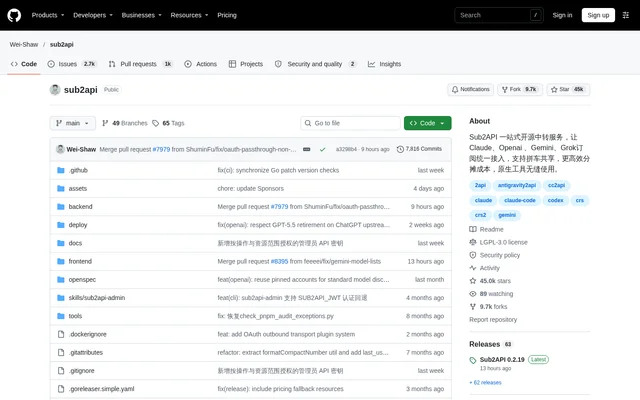Screen dimensions: 640x400
Task: Open the .github folder
Action: (x=78, y=170)
